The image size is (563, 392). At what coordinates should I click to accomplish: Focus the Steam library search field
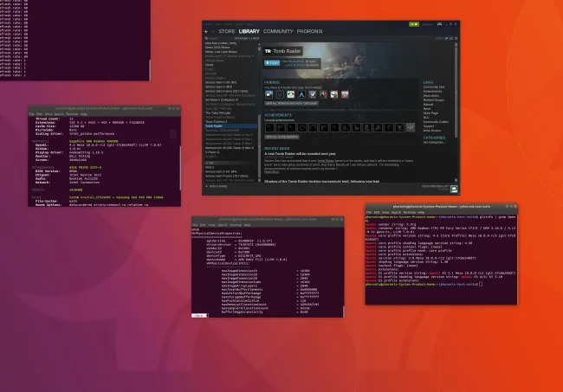tap(218, 38)
